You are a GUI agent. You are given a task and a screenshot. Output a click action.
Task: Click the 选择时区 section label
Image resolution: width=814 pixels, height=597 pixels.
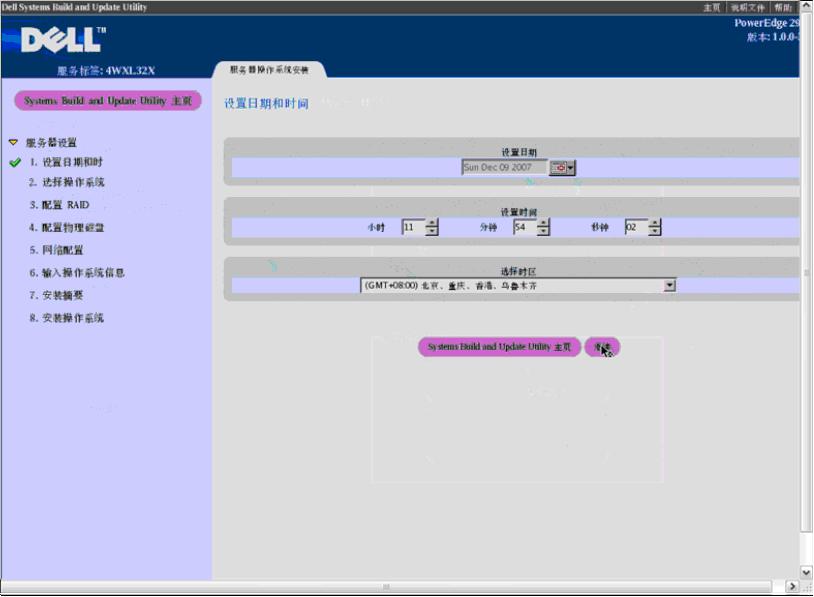coord(519,272)
